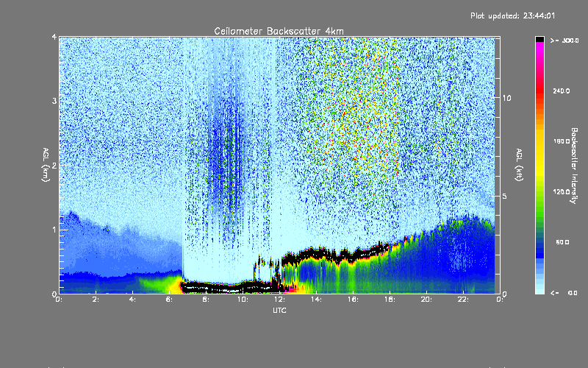This screenshot has width=588, height=368.
Task: Click inside the backscatter plot area
Action: coord(279,165)
